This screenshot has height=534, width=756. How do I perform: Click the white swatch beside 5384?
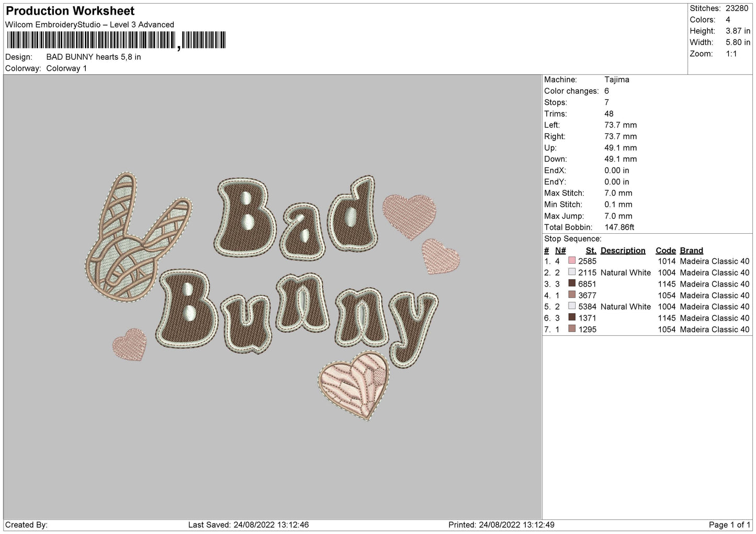click(x=572, y=306)
